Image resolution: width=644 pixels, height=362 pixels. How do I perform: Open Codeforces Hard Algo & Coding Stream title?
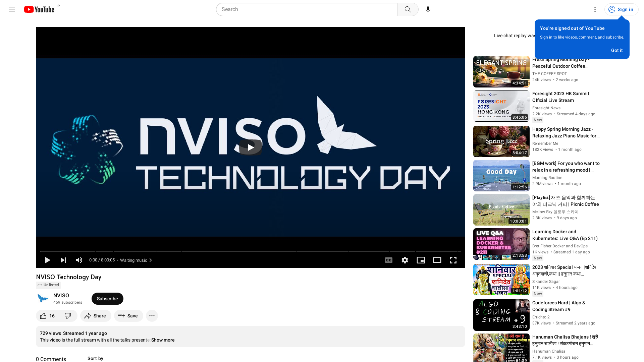click(x=559, y=306)
